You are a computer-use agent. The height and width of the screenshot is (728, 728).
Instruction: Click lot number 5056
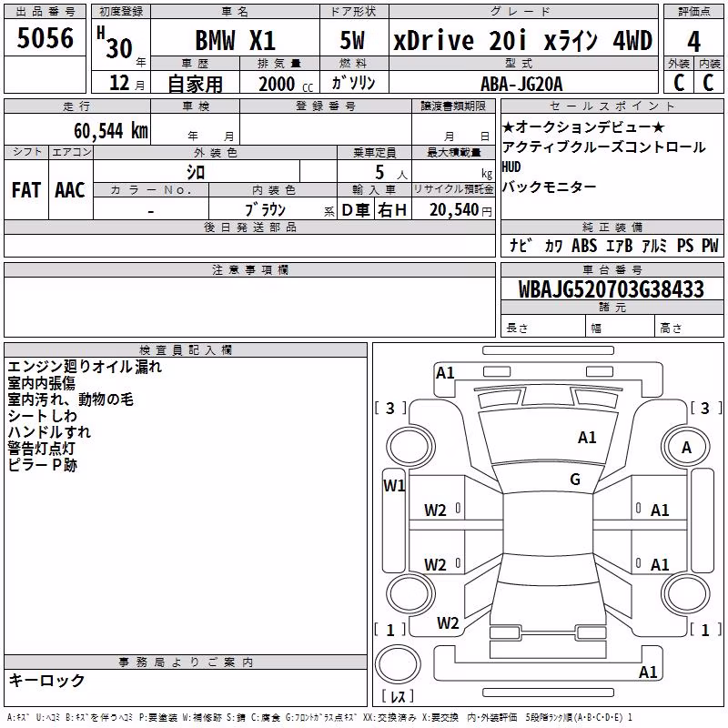pyautogui.click(x=45, y=38)
